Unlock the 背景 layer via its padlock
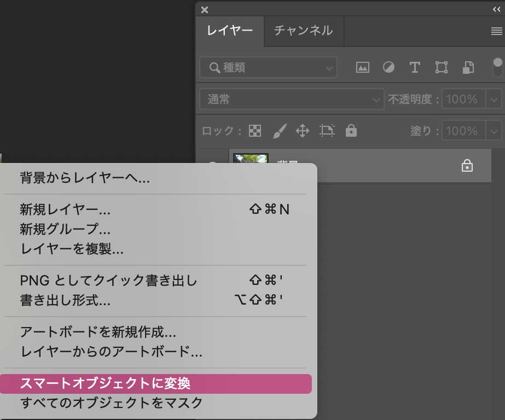This screenshot has height=420, width=505. click(467, 165)
